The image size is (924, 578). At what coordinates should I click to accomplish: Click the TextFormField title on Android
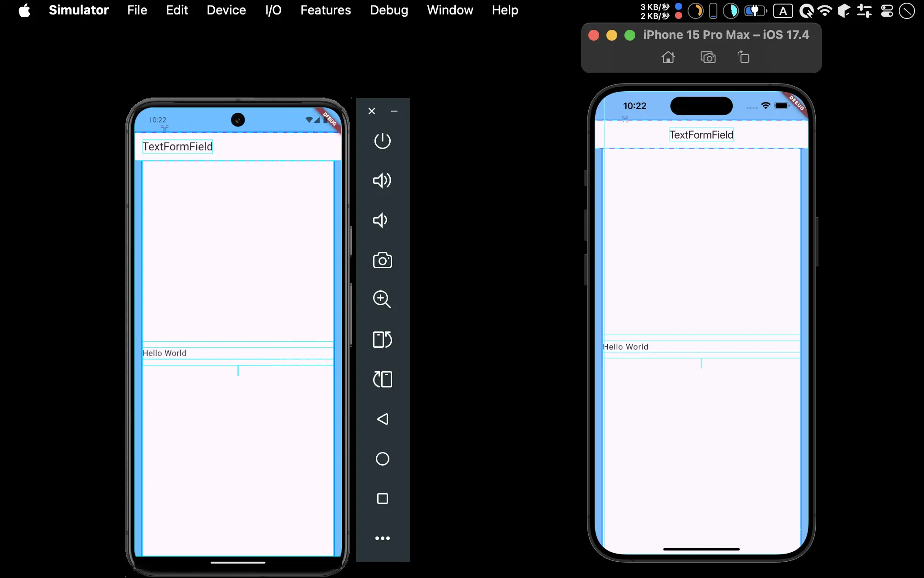pyautogui.click(x=177, y=146)
